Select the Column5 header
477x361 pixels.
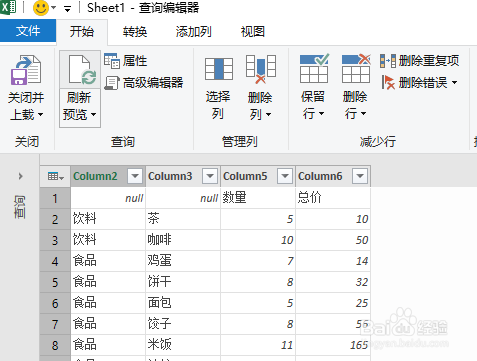point(245,176)
